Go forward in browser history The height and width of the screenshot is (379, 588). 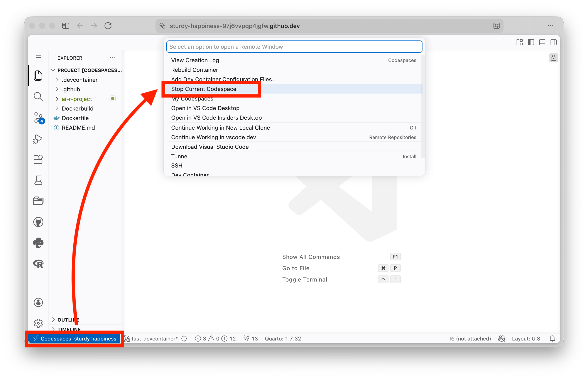(x=94, y=26)
